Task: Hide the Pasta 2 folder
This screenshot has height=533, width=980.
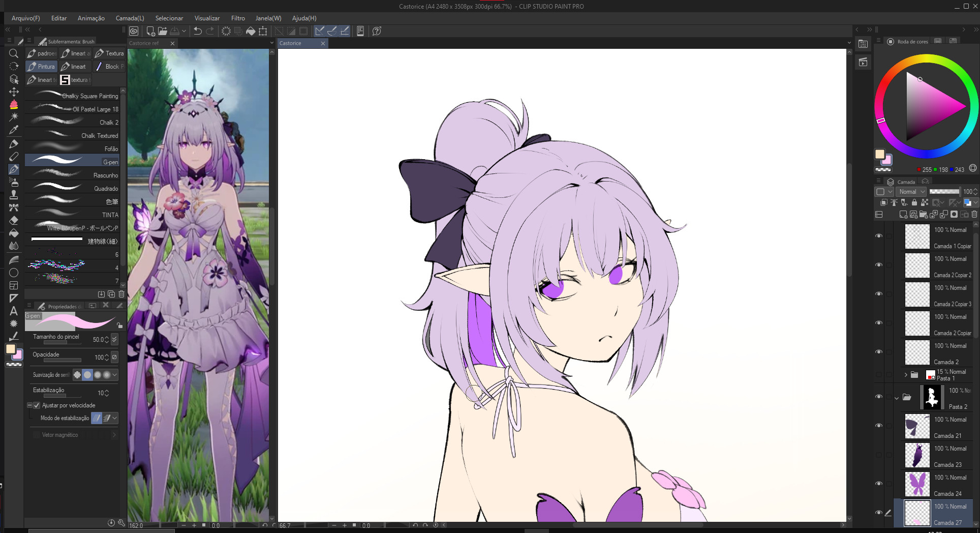Action: click(879, 397)
